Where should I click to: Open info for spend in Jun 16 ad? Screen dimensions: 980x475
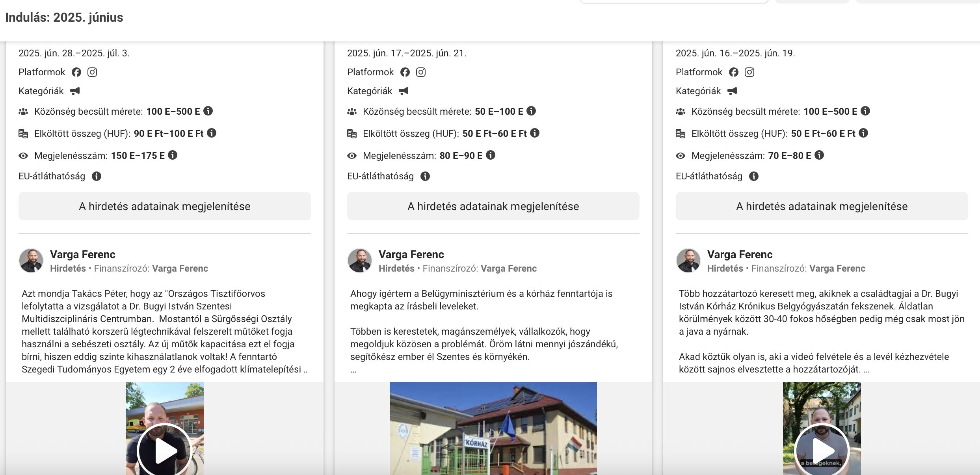(x=863, y=133)
